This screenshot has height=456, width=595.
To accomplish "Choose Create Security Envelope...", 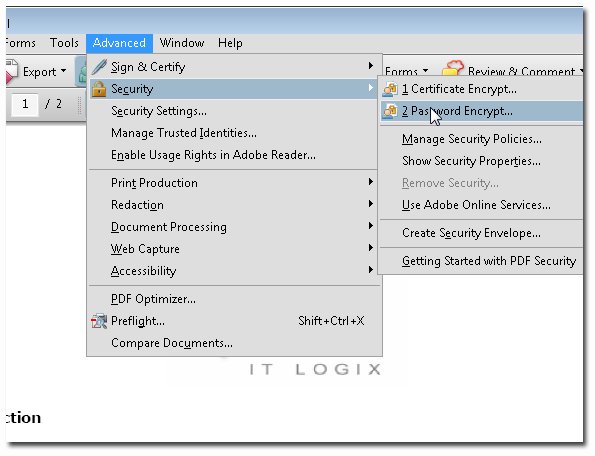I will pyautogui.click(x=482, y=233).
